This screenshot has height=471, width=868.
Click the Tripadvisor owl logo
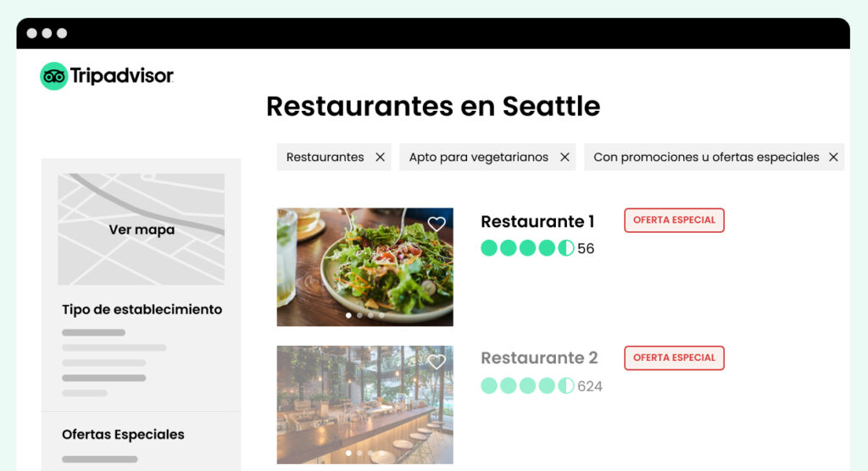(x=53, y=76)
